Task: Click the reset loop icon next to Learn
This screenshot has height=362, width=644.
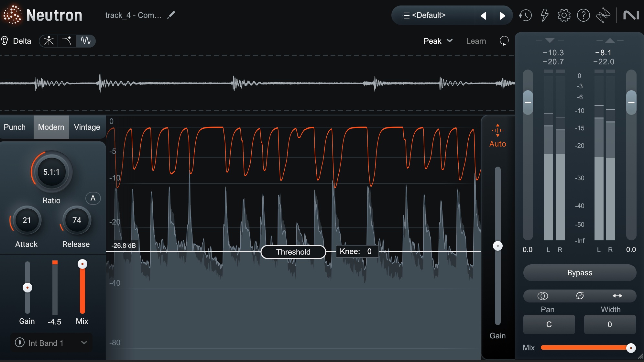Action: click(504, 41)
